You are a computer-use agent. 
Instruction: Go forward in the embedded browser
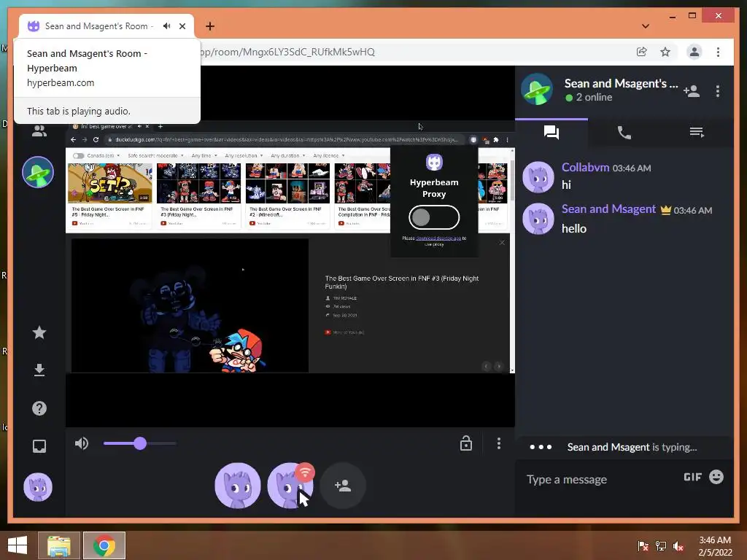pyautogui.click(x=85, y=139)
